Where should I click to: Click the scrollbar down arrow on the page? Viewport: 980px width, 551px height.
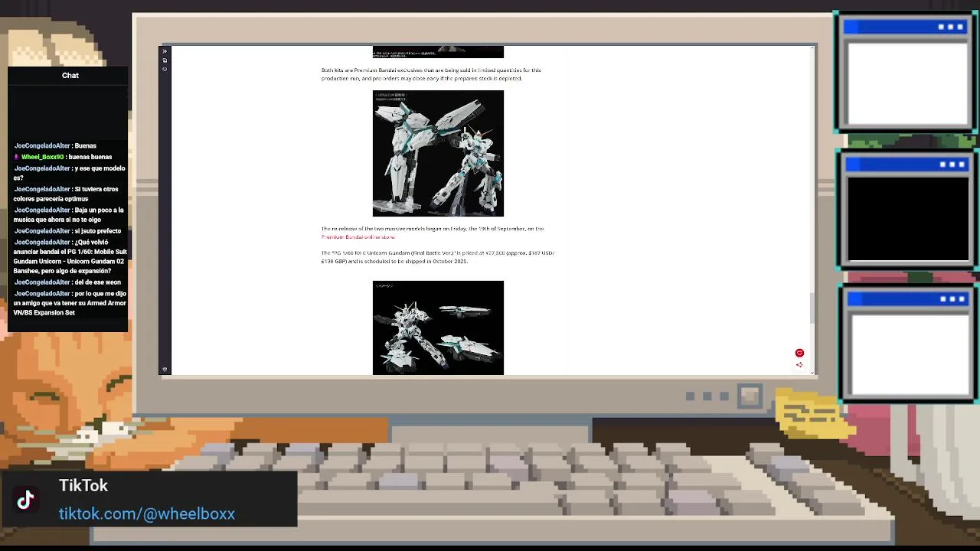click(x=813, y=372)
